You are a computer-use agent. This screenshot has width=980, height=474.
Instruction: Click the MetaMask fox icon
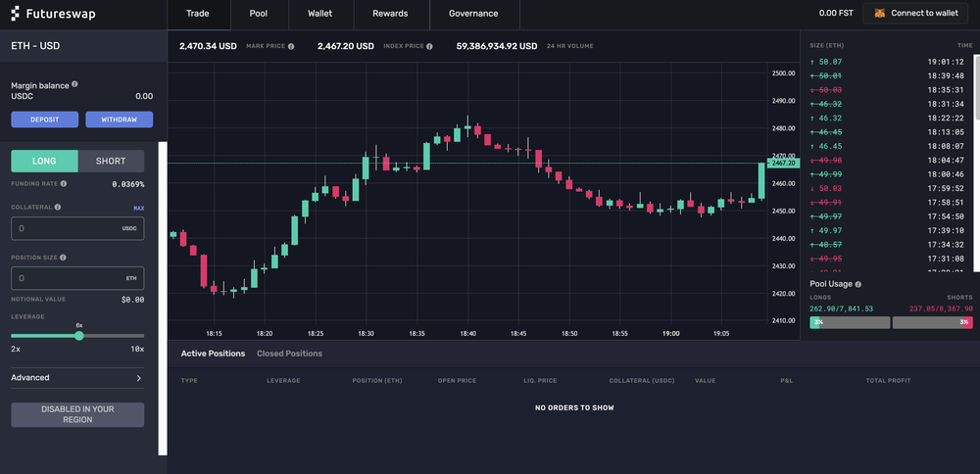tap(879, 13)
